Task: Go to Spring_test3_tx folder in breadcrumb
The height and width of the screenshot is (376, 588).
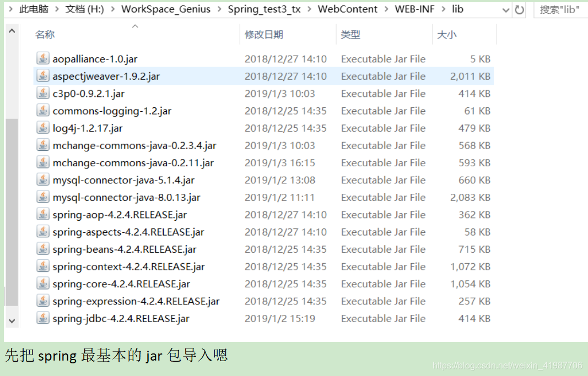Action: click(x=265, y=9)
